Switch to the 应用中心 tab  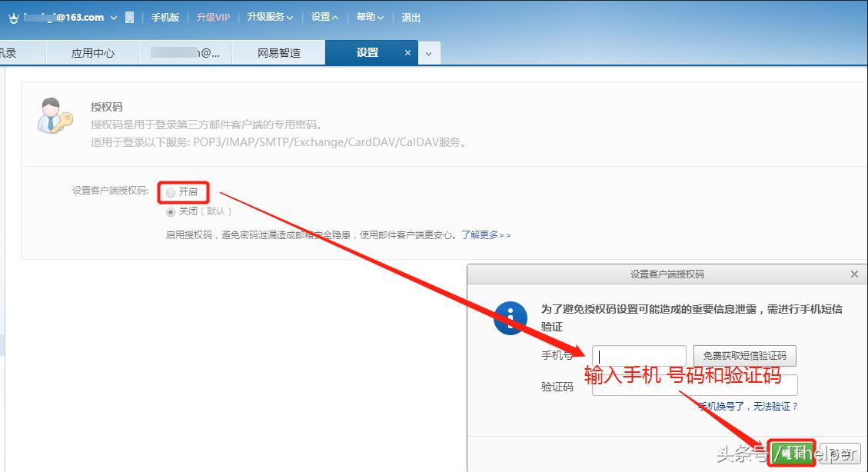[92, 53]
